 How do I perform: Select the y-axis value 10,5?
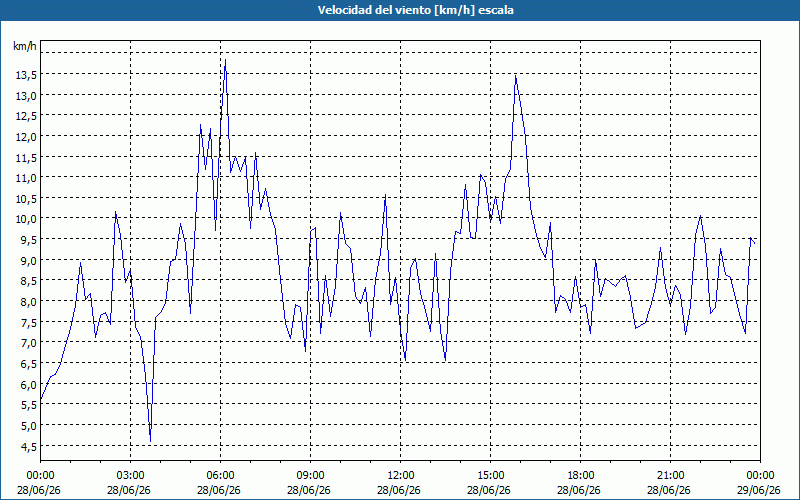[x=26, y=198]
